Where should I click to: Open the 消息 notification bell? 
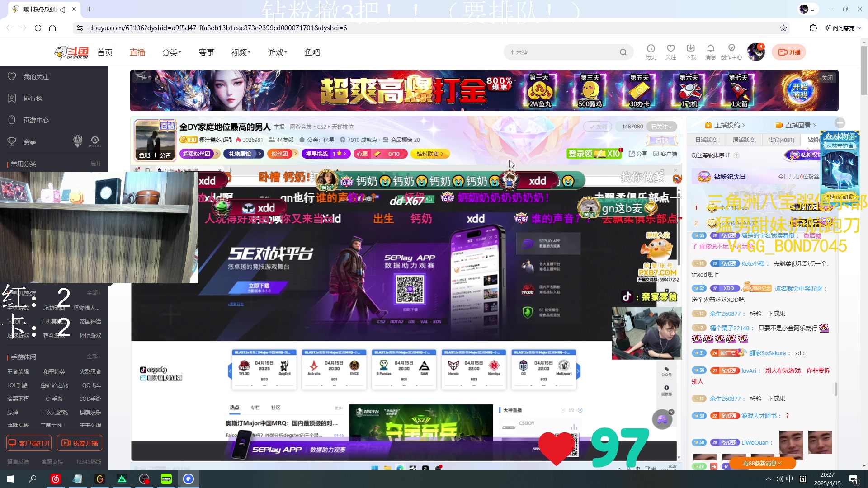[711, 52]
